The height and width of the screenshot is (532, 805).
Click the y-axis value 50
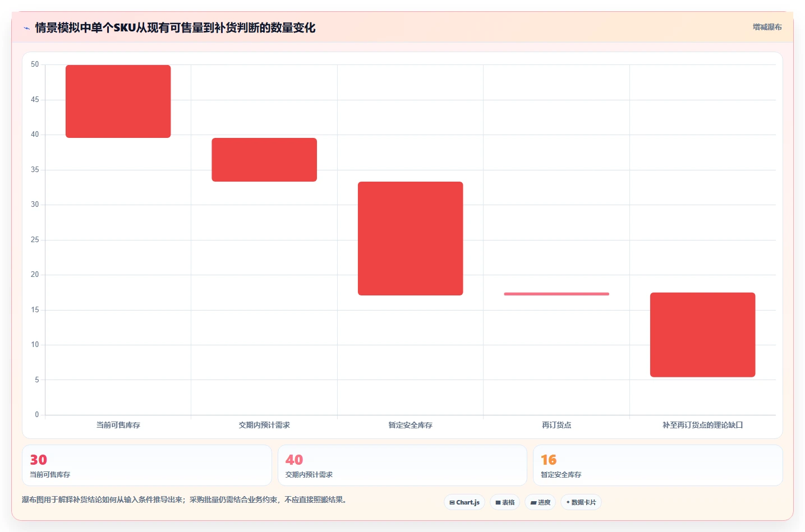click(35, 64)
